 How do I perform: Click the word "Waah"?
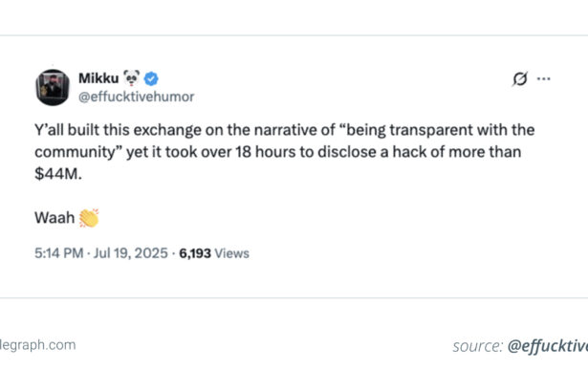[54, 218]
